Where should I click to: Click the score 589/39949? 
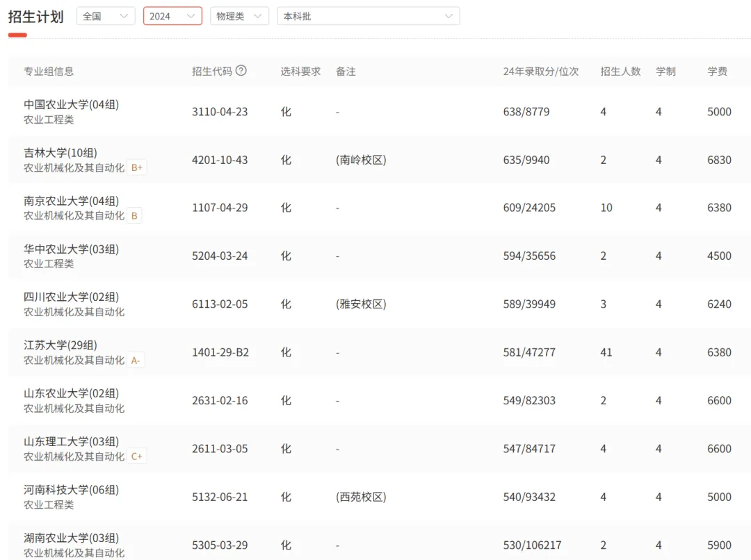pos(529,304)
